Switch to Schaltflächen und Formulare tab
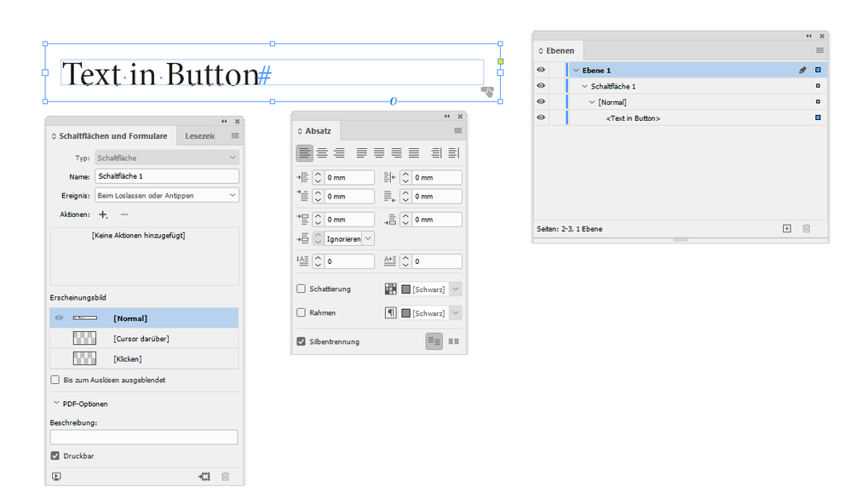 pos(112,135)
